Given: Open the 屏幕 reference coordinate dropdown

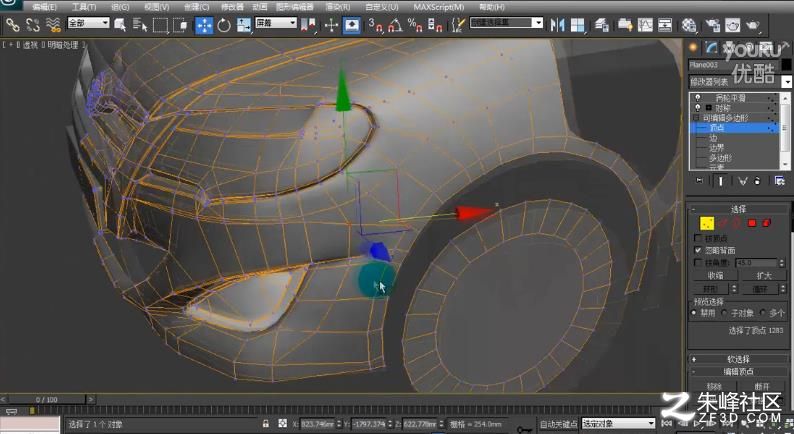Looking at the screenshot, I should point(276,23).
